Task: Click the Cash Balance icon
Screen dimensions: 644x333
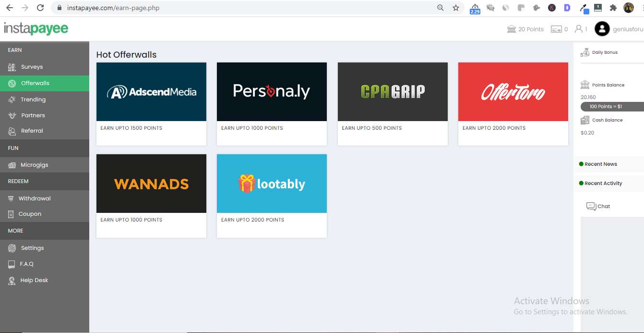Action: pos(585,120)
